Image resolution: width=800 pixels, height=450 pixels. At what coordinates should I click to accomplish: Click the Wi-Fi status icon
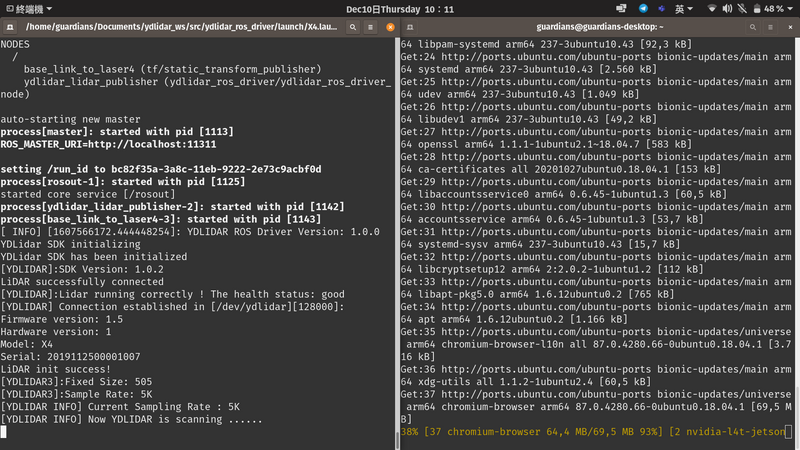(x=712, y=9)
